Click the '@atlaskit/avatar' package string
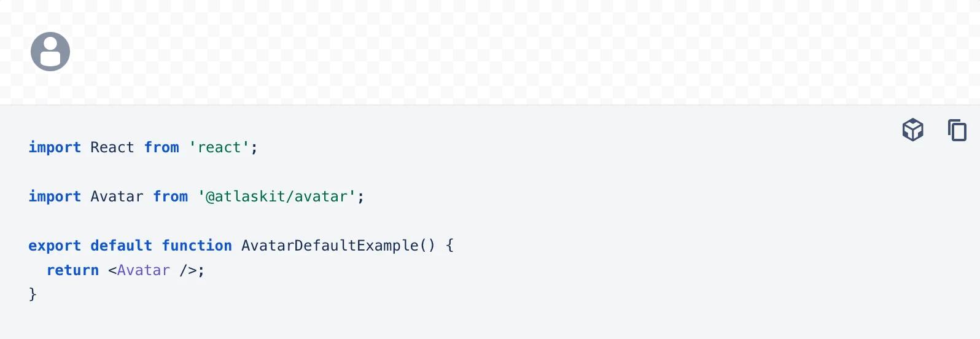 [x=276, y=197]
